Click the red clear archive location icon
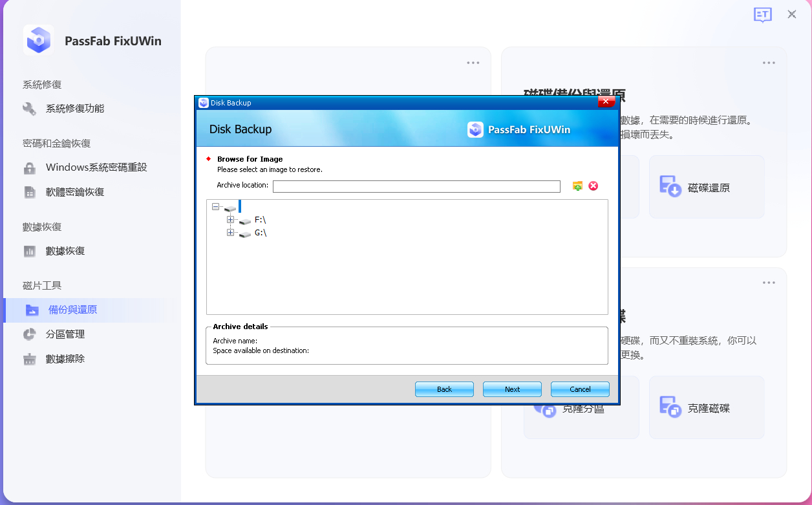This screenshot has height=505, width=812. (x=593, y=186)
